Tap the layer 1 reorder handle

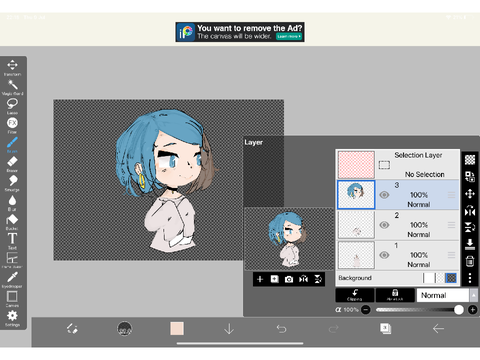tap(451, 255)
